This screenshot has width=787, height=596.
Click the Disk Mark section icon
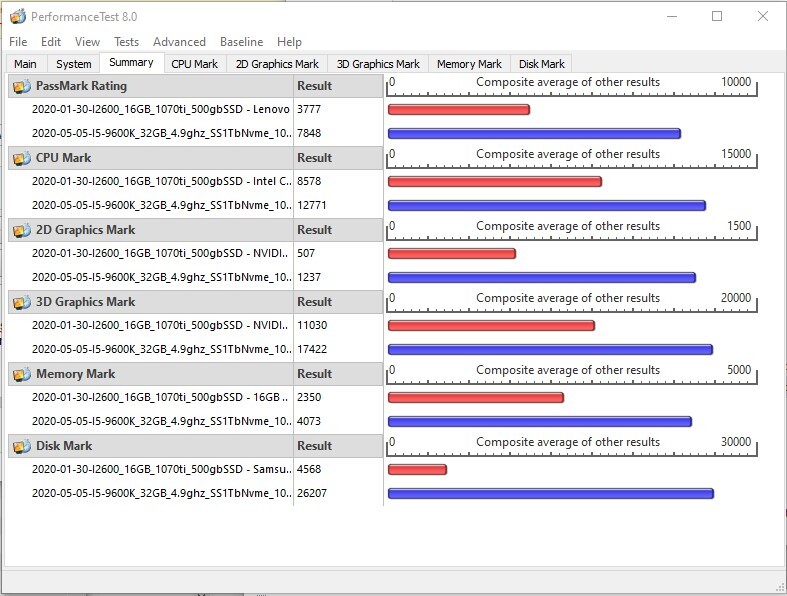click(22, 446)
